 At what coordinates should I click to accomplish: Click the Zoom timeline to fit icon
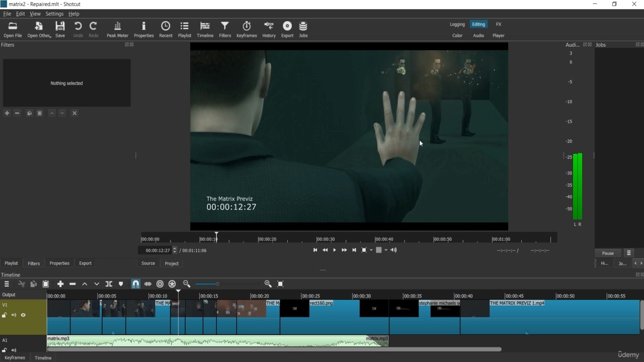[281, 284]
